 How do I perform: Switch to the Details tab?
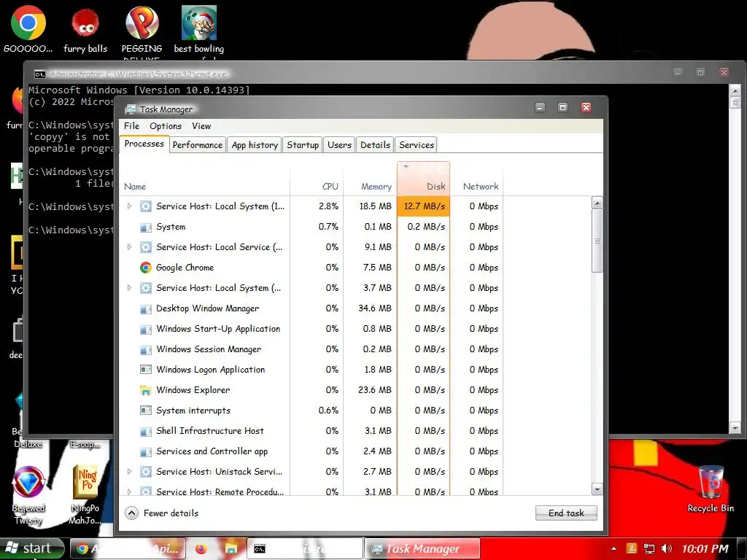[x=376, y=145]
